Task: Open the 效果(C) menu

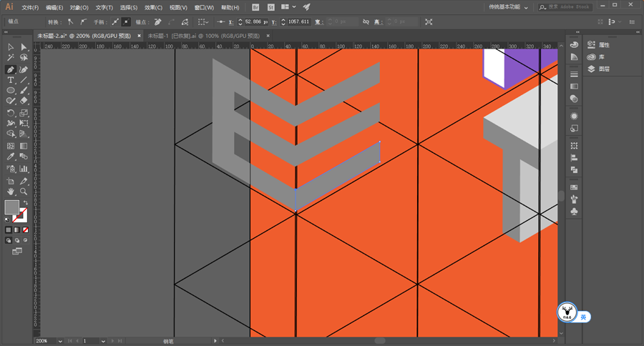Action: point(153,7)
